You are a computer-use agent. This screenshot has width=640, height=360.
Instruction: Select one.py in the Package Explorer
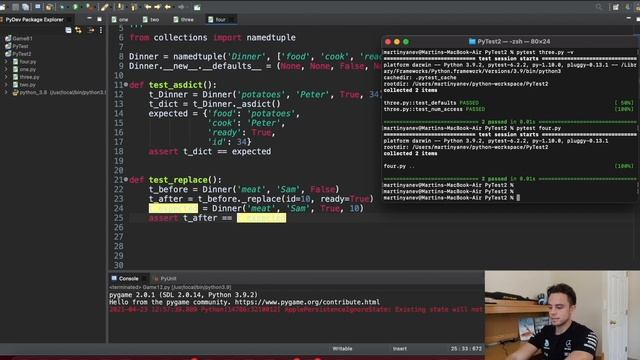(x=24, y=69)
